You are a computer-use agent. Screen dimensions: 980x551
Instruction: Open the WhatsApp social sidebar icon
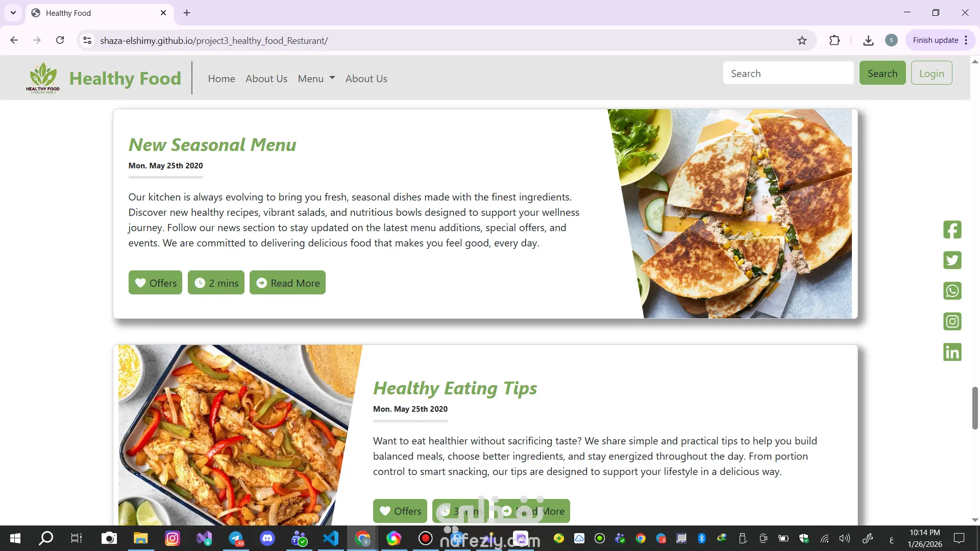click(952, 291)
